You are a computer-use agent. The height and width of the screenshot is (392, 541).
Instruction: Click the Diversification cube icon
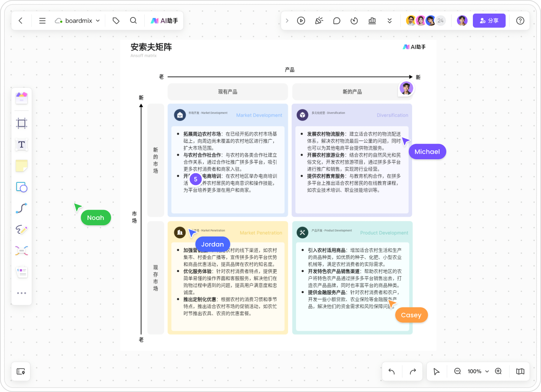pos(302,115)
